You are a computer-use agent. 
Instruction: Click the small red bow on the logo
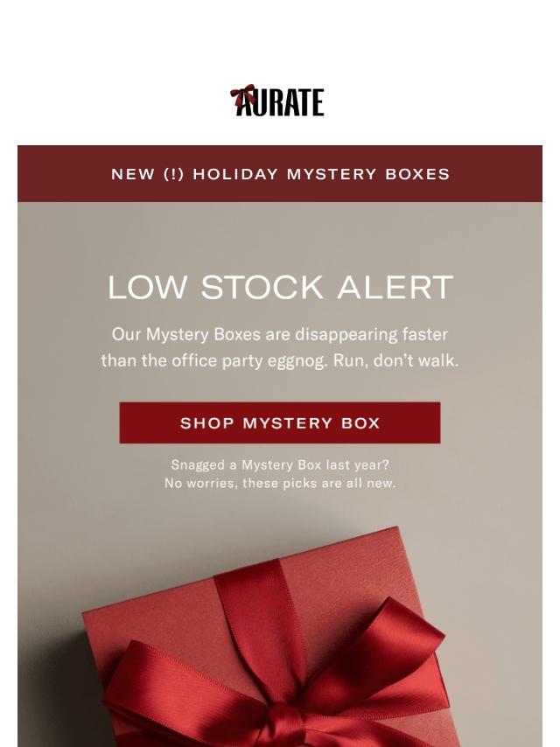tap(243, 95)
